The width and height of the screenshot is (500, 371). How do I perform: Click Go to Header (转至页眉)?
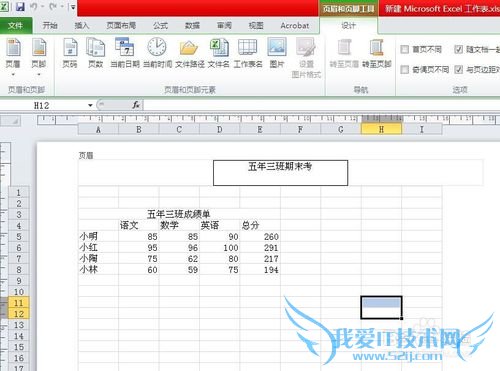pos(344,53)
